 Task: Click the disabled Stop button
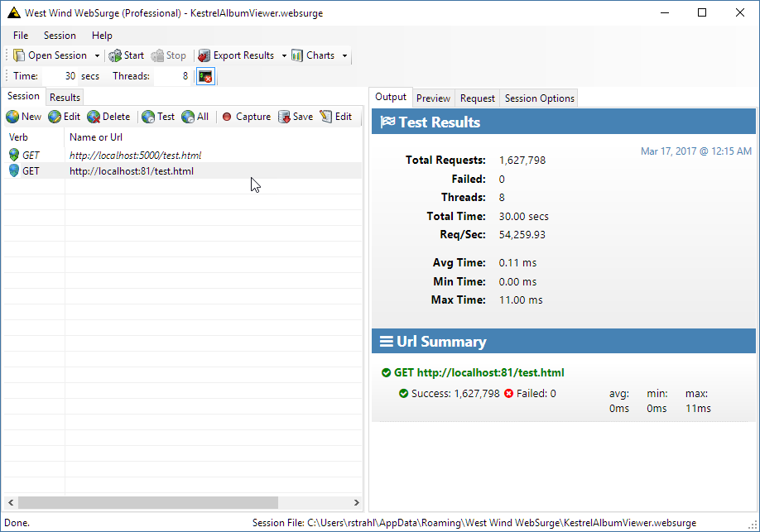(169, 55)
